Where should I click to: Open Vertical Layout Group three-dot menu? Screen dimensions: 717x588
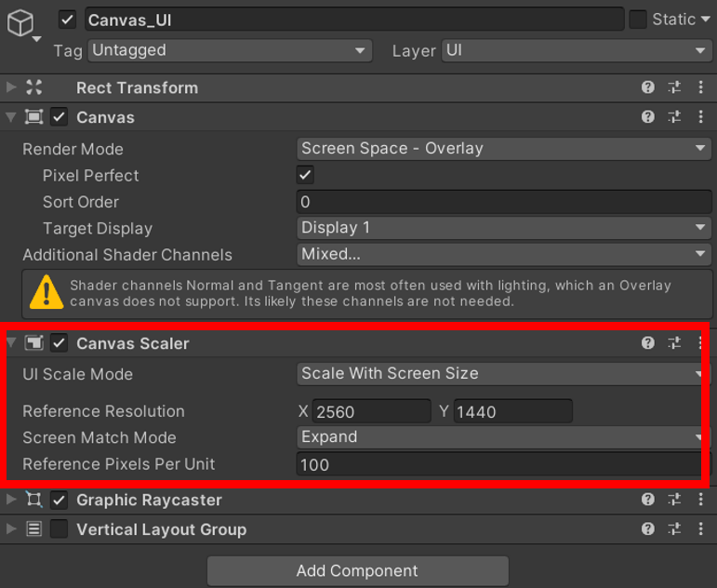(x=701, y=529)
